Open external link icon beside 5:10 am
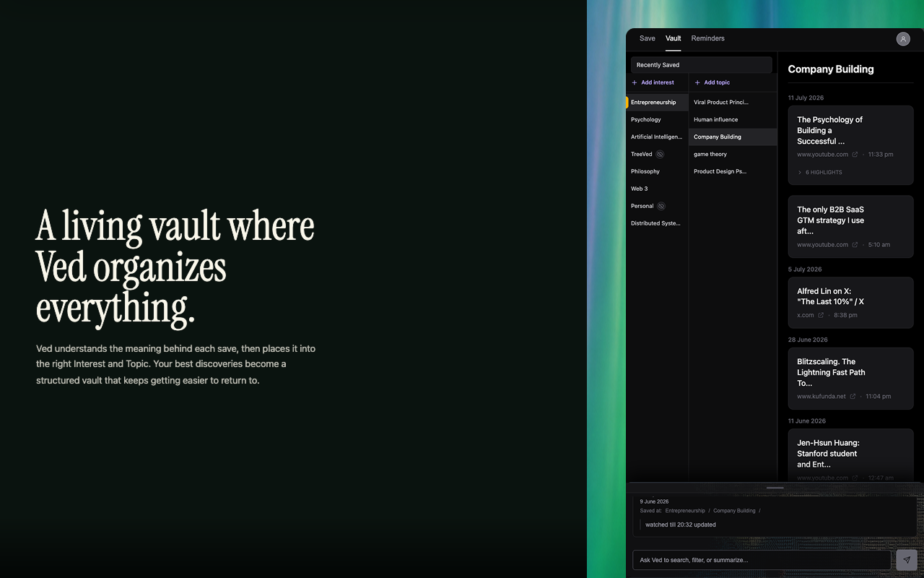Screen dimensions: 924x578 [x=855, y=245]
